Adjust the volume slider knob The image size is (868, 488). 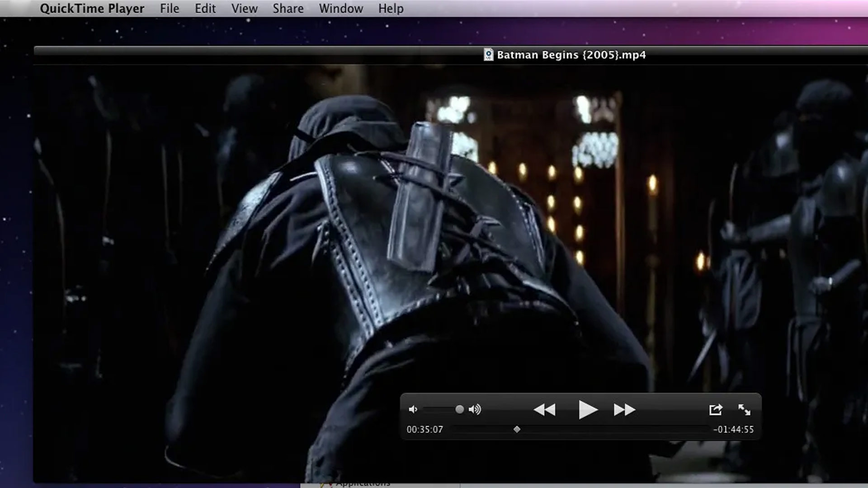[459, 409]
